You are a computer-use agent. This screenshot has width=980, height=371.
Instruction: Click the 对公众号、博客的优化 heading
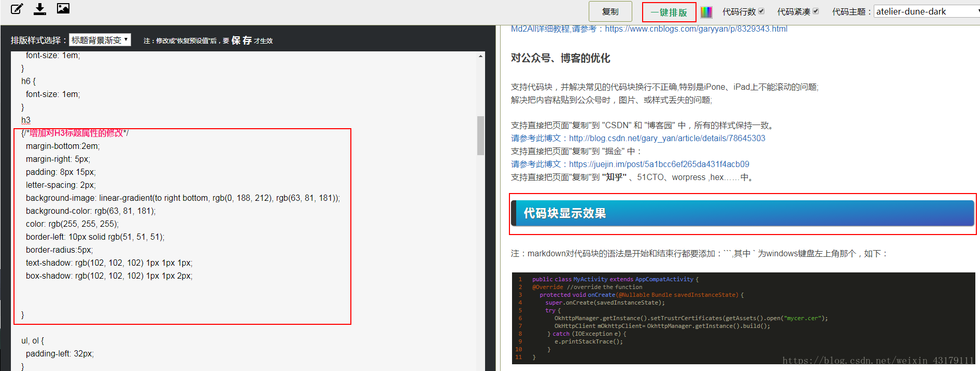(x=560, y=58)
